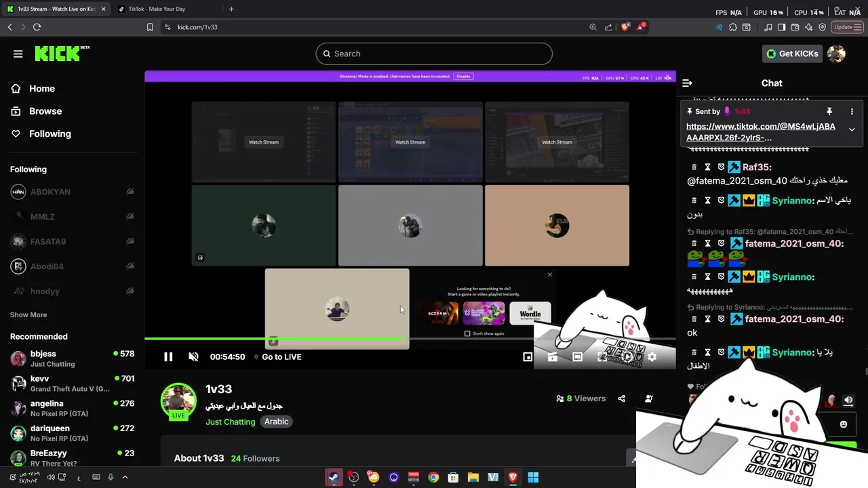This screenshot has width=868, height=488.
Task: Open Brave Rewards triangle icon
Action: coord(641,27)
